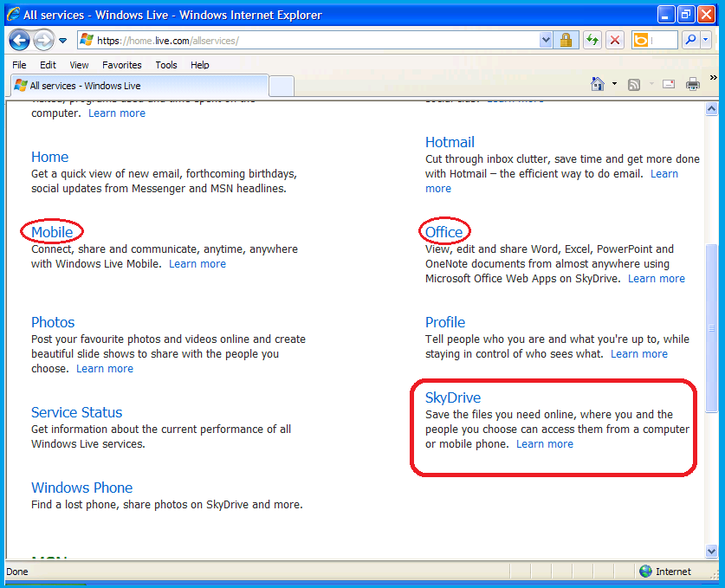Click the vertical scrollbar thumb
Screen dimensions: 725x588
pyautogui.click(x=711, y=327)
